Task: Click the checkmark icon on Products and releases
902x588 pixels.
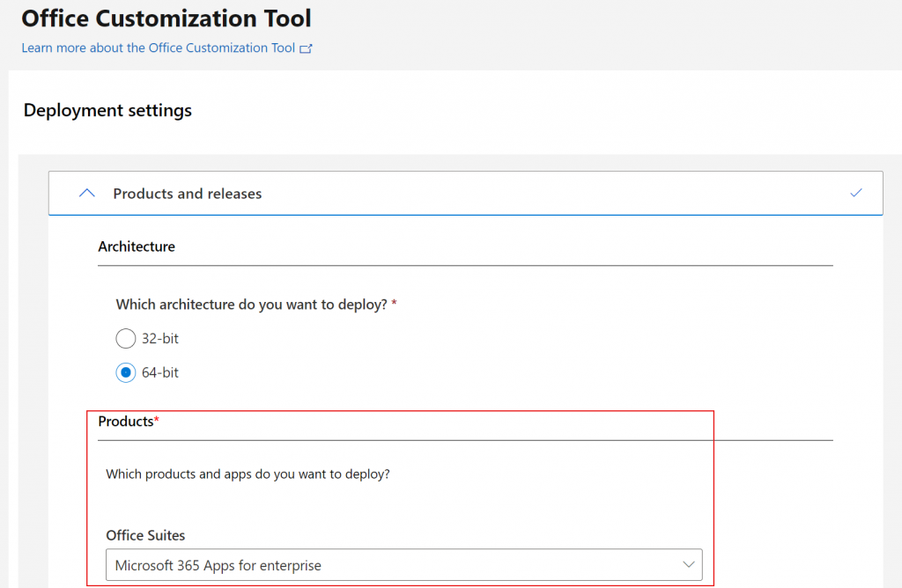Action: pyautogui.click(x=856, y=193)
